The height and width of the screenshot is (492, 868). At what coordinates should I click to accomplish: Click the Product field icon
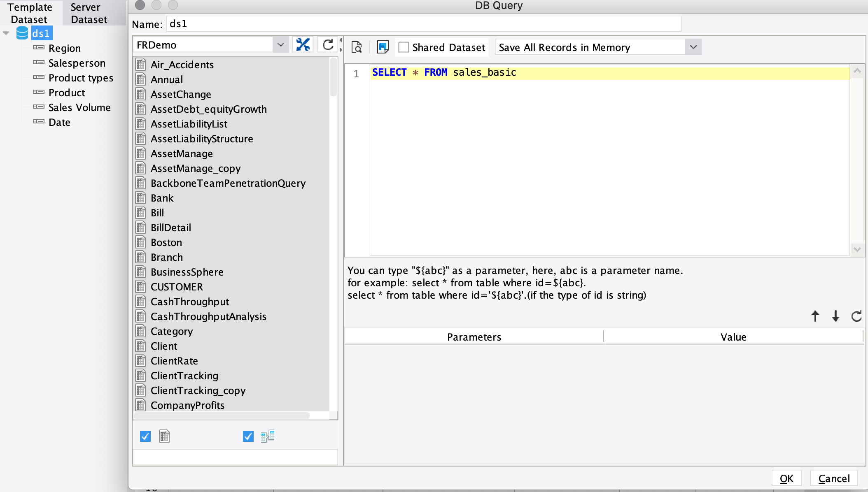(x=39, y=92)
